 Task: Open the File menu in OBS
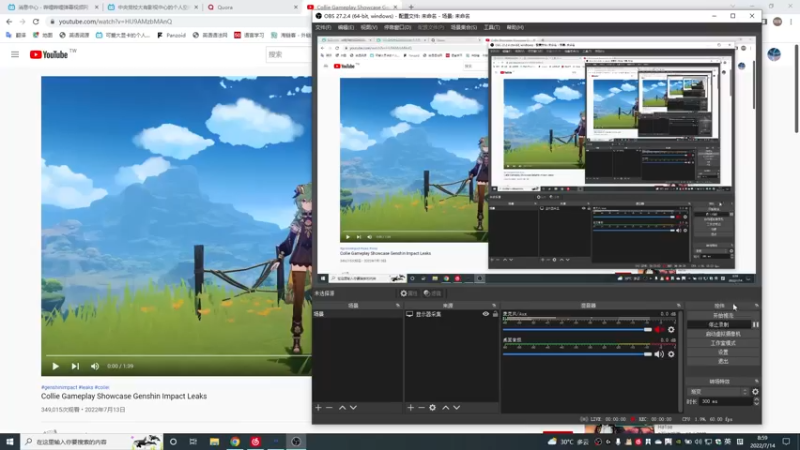(323, 28)
